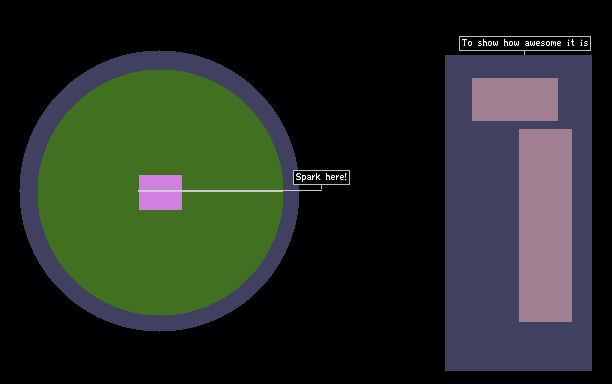Viewport: 612px width, 384px height.
Task: Click the line's thin segment crossing the purple ring
Action: pos(291,191)
